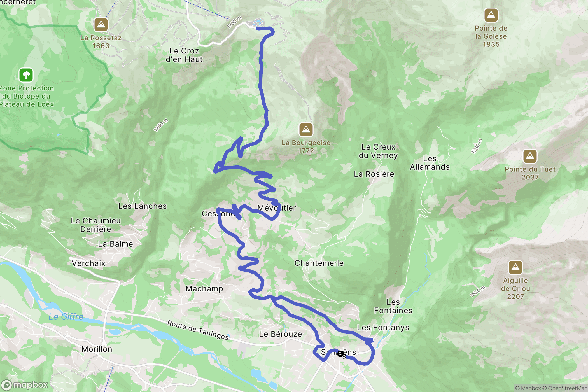The width and height of the screenshot is (588, 392).
Task: Select the La Bourgeoise summit marker
Action: [x=306, y=130]
